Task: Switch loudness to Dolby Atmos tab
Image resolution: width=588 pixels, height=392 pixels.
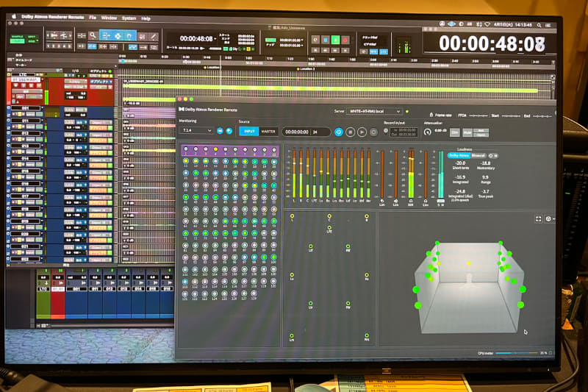Action: [x=459, y=155]
